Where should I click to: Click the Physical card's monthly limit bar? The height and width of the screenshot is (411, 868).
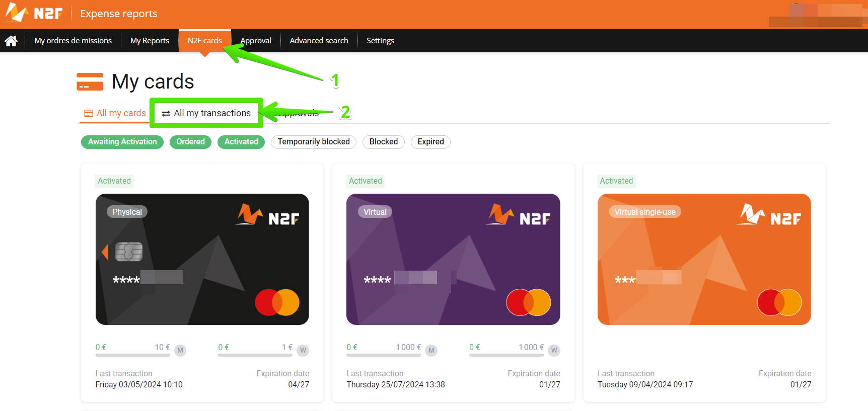(133, 355)
